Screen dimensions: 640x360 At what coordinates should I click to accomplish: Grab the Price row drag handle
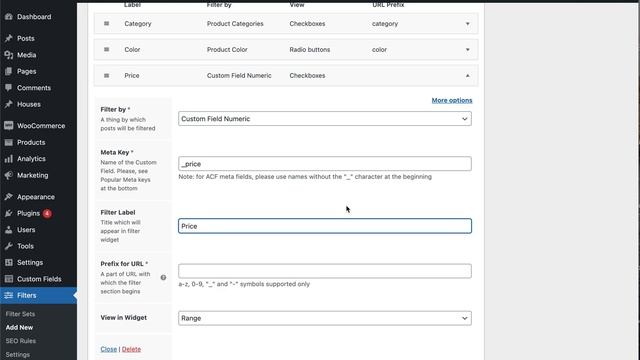pos(107,76)
